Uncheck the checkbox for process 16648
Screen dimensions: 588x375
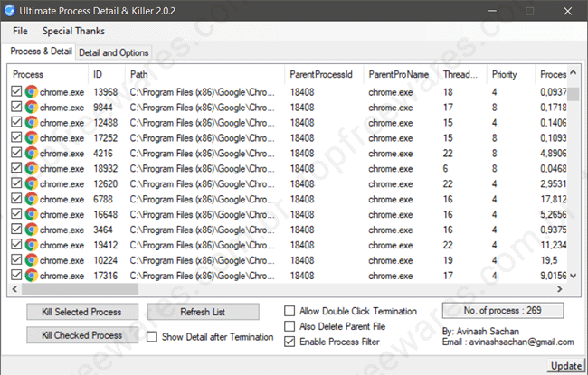(16, 213)
